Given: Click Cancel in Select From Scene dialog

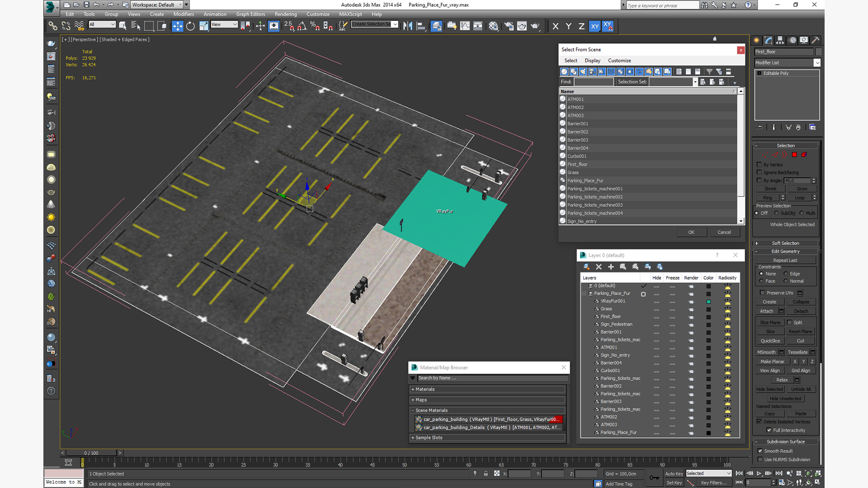Looking at the screenshot, I should (724, 232).
